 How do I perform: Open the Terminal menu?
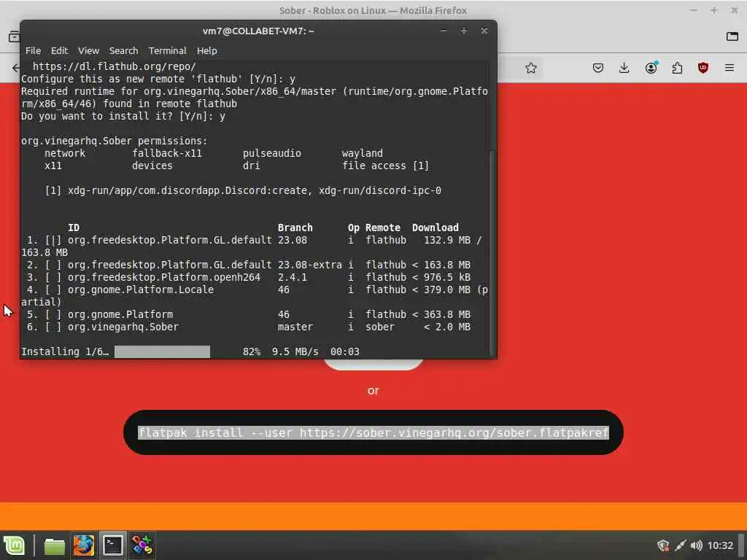click(167, 50)
